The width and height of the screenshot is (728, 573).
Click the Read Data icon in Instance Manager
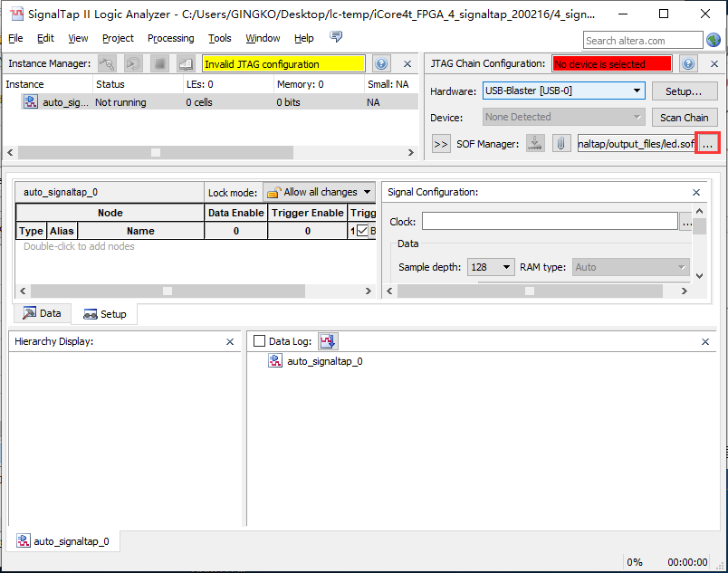click(x=186, y=64)
